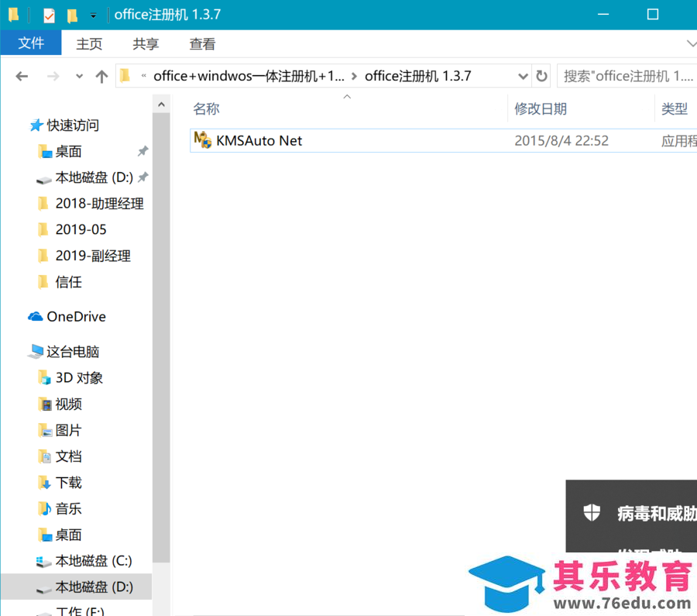This screenshot has height=616, width=697.
Task: Click the title bar folder icon
Action: pos(13,15)
